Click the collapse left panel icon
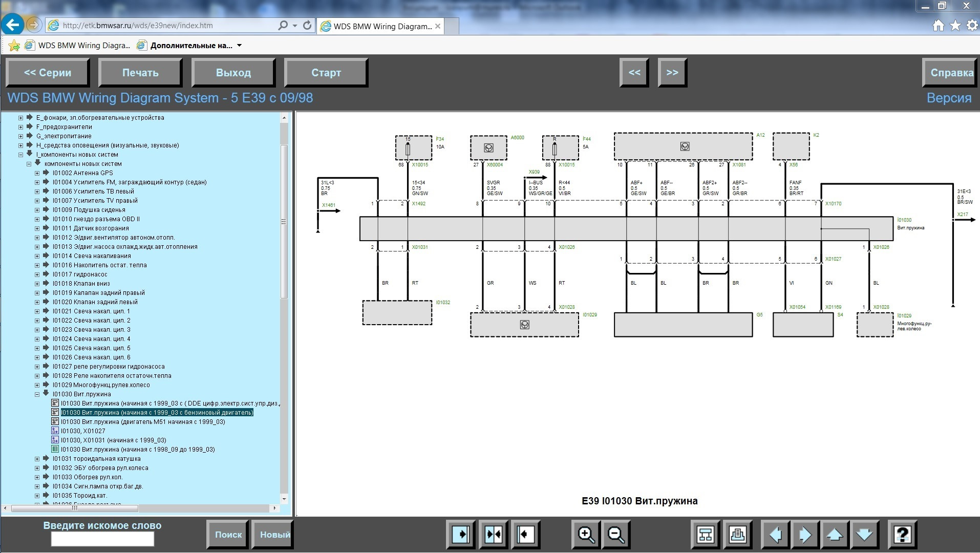The image size is (980, 553). point(526,535)
